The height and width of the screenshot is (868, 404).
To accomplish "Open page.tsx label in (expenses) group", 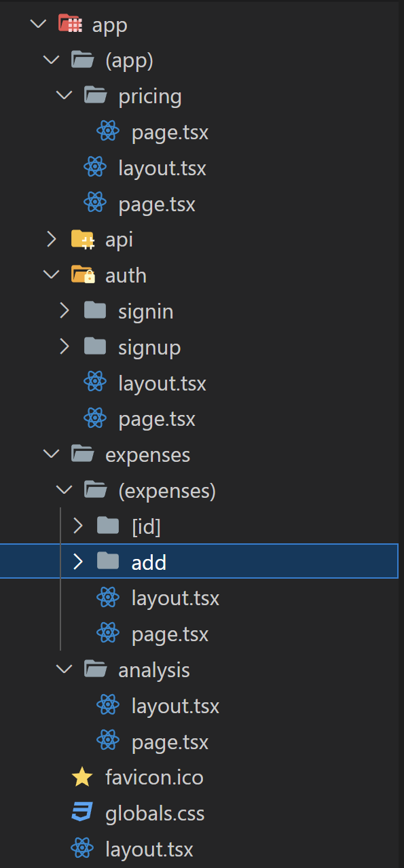I will click(170, 634).
